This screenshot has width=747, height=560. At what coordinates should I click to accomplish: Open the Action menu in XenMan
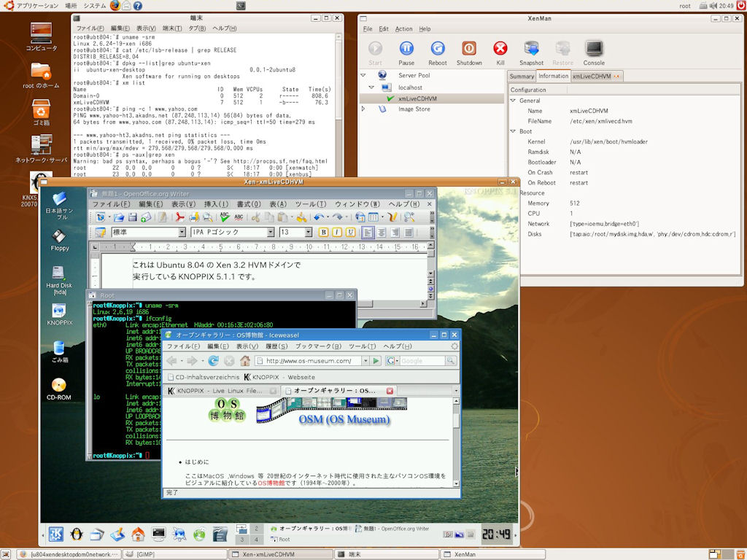point(403,29)
